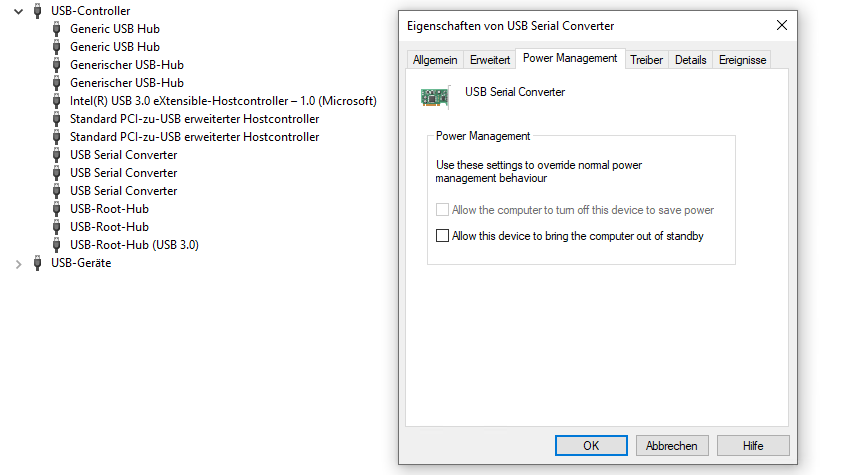Expand the USB-Geräte tree node

click(x=18, y=264)
